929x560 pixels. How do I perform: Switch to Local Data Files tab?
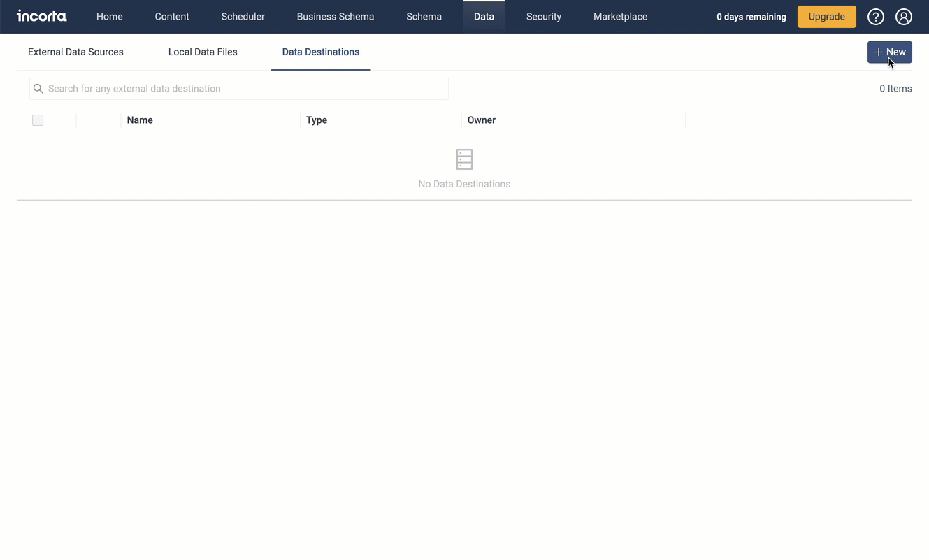click(x=203, y=52)
